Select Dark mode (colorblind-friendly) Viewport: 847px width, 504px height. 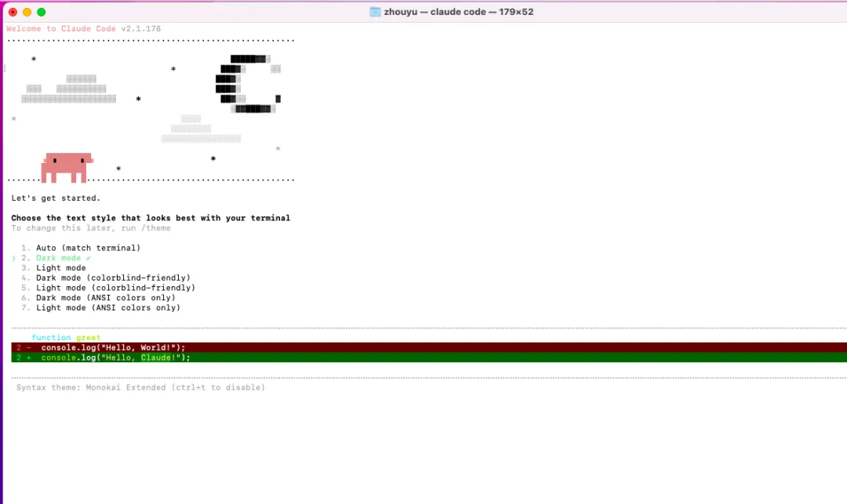coord(106,278)
